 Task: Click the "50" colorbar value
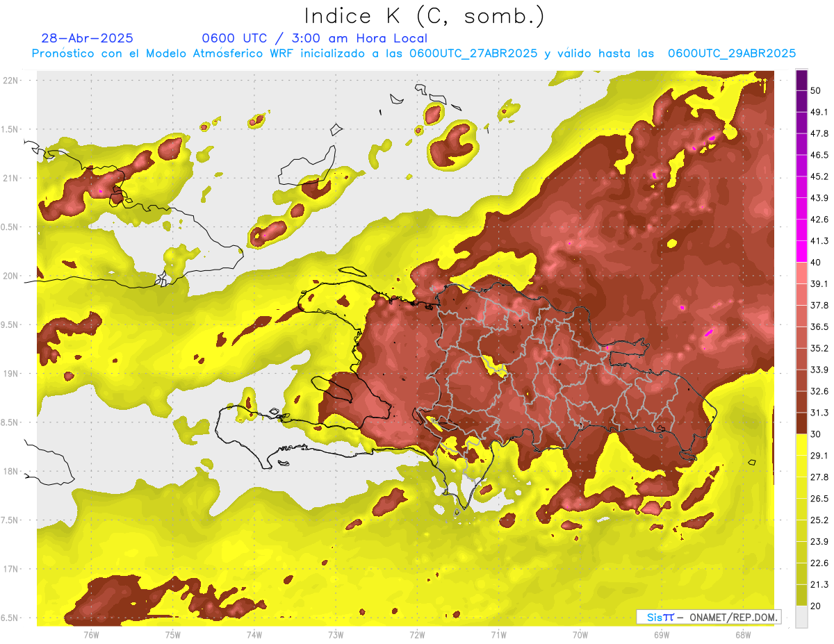[816, 90]
